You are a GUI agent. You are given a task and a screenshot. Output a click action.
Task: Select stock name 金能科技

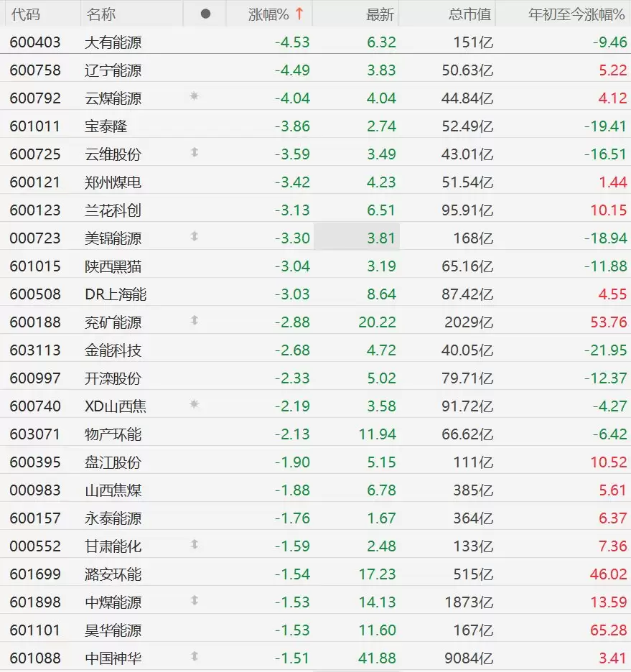(x=113, y=350)
